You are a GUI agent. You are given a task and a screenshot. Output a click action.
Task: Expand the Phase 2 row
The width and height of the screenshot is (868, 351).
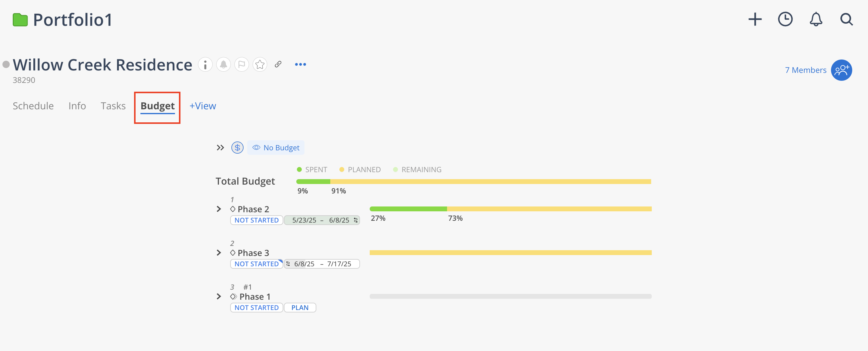[x=219, y=209]
